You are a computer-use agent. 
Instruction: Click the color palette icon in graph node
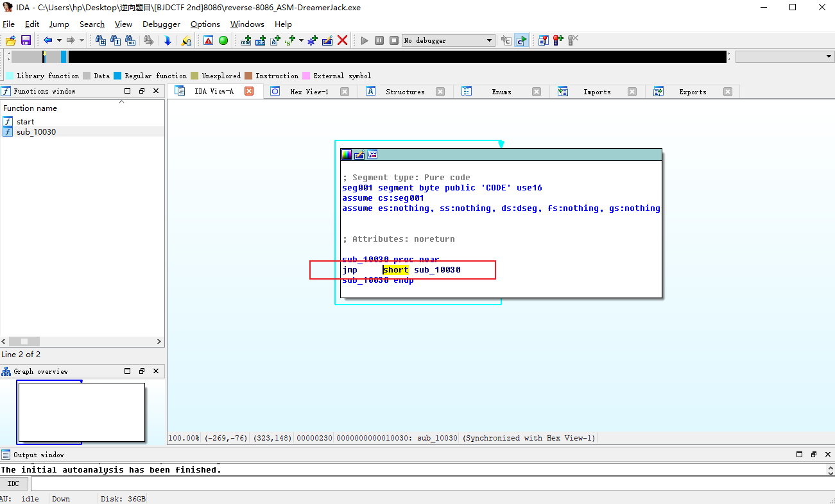(347, 155)
